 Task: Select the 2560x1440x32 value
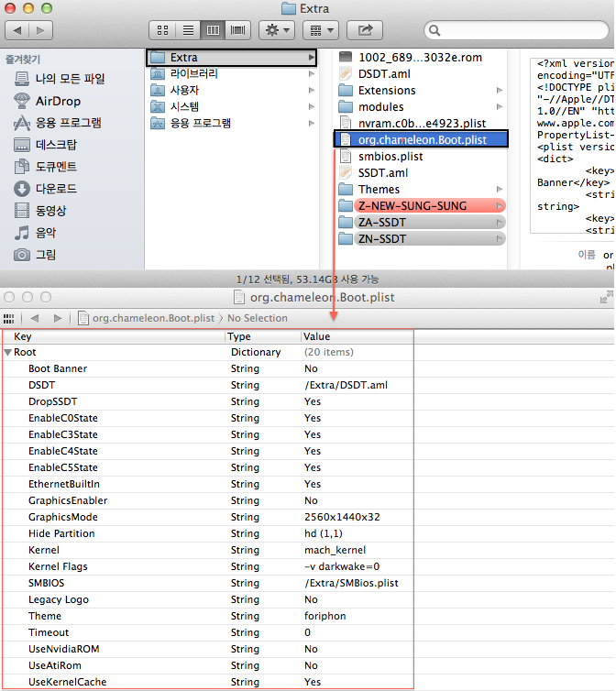coord(342,518)
